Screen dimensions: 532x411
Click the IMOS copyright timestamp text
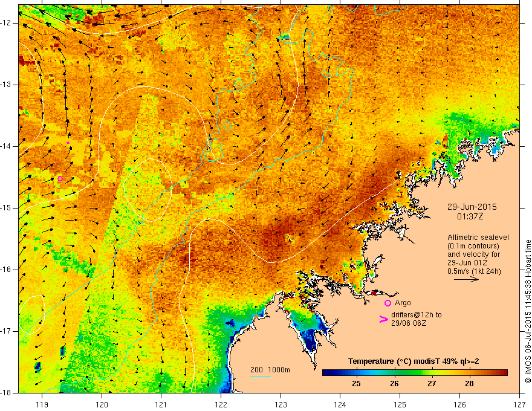528,312
